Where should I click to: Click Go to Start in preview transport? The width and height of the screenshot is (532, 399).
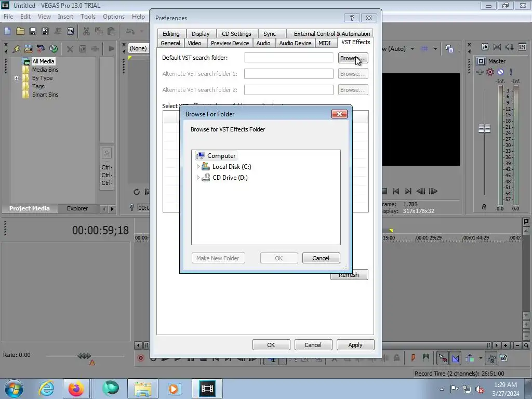[396, 191]
